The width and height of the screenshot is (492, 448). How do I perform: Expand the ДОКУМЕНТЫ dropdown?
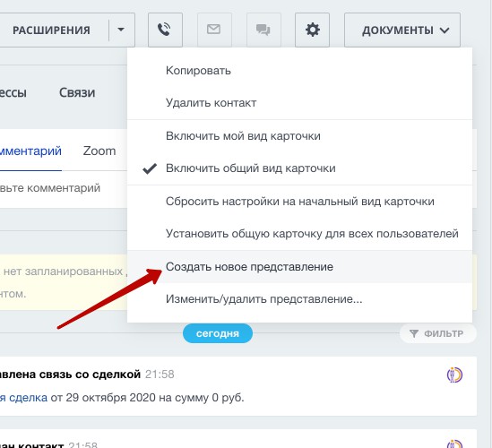402,30
